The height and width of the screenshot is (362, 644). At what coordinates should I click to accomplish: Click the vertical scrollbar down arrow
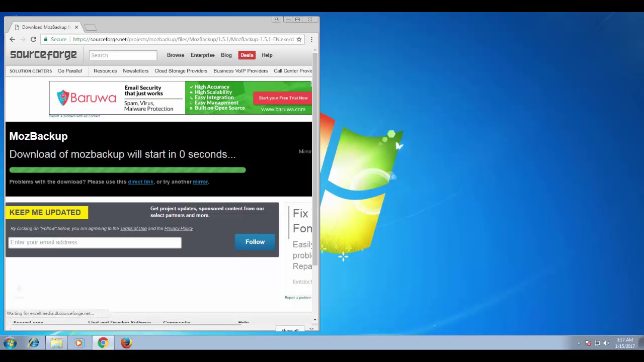point(315,320)
